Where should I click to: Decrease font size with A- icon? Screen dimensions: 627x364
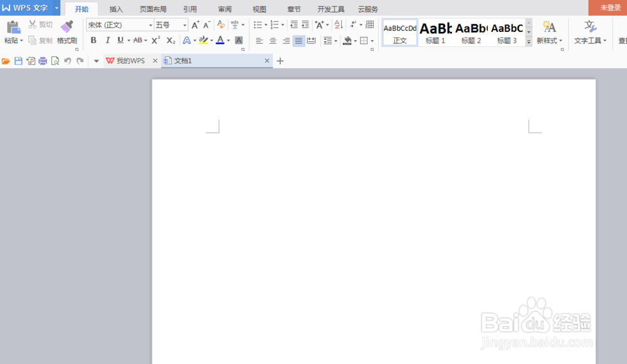click(x=207, y=25)
